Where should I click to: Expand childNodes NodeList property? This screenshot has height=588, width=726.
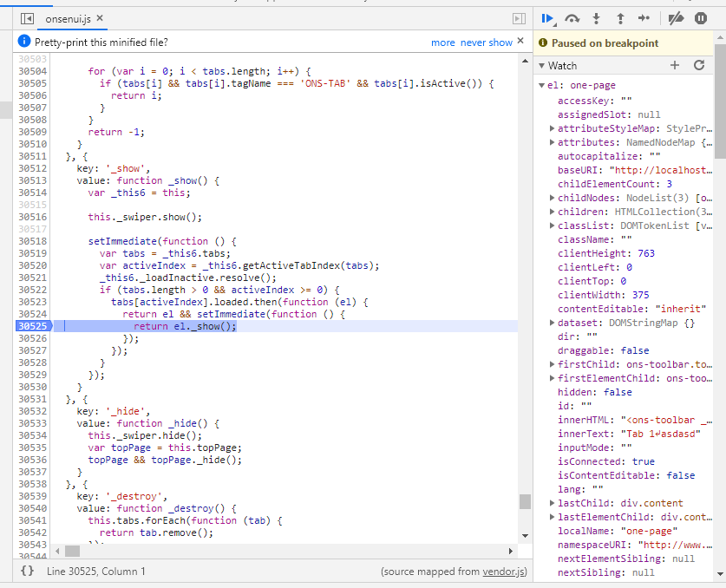(552, 198)
